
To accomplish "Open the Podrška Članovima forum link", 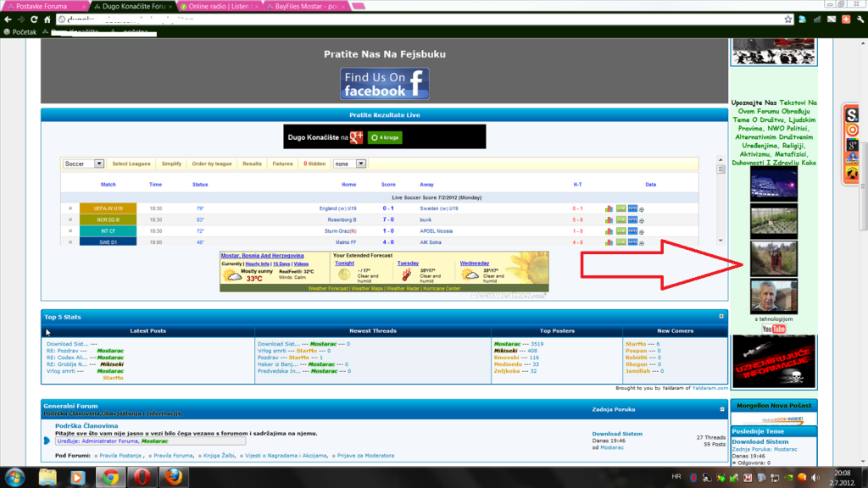I will [86, 425].
